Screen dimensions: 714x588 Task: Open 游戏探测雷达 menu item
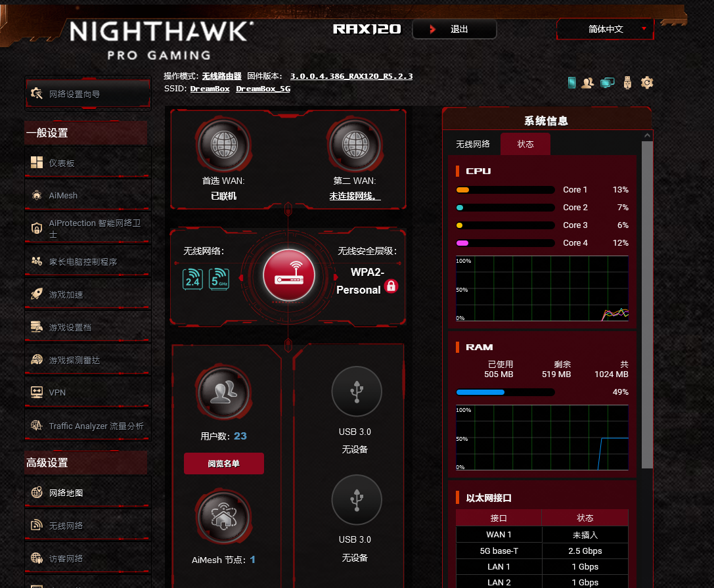click(x=87, y=359)
